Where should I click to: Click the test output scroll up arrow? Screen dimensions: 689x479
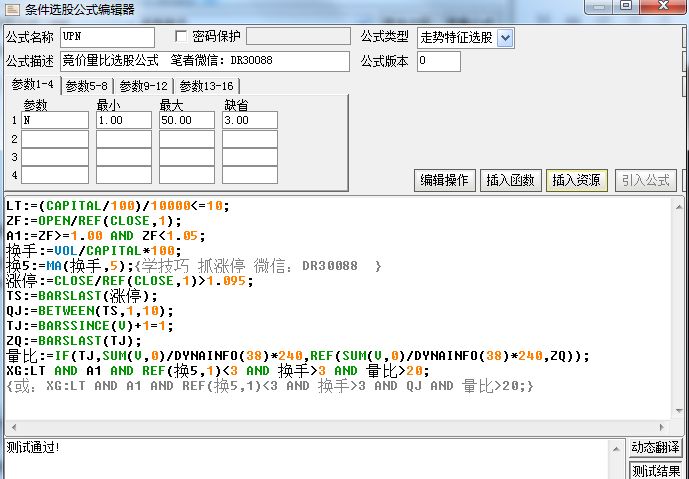tap(616, 449)
